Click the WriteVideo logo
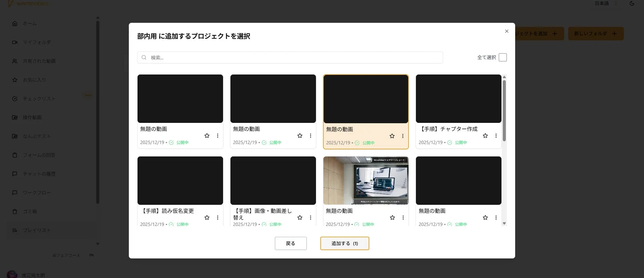 tap(29, 4)
